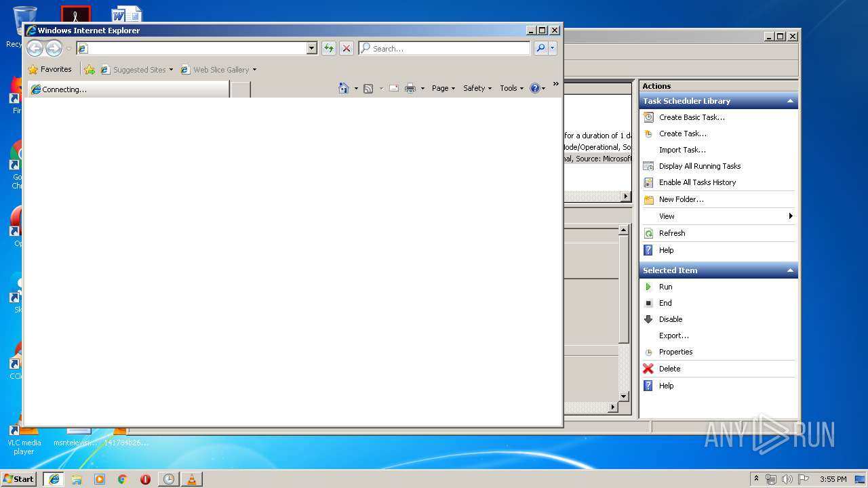Click Refresh in Task Scheduler actions
868x488 pixels.
coord(672,233)
